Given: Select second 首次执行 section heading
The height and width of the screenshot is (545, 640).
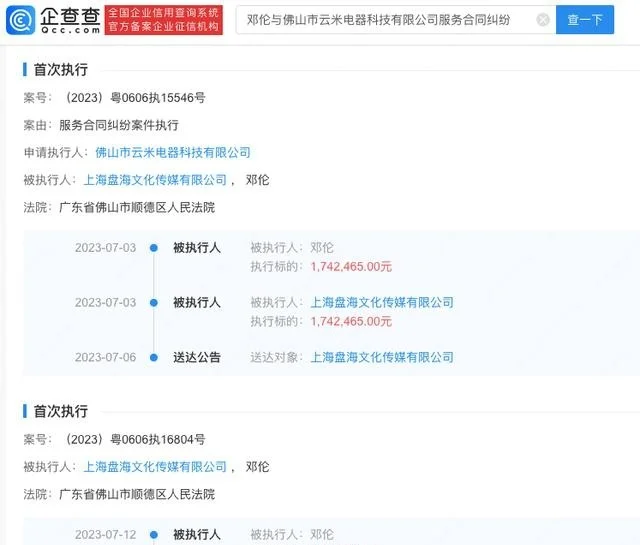Looking at the screenshot, I should coord(61,411).
